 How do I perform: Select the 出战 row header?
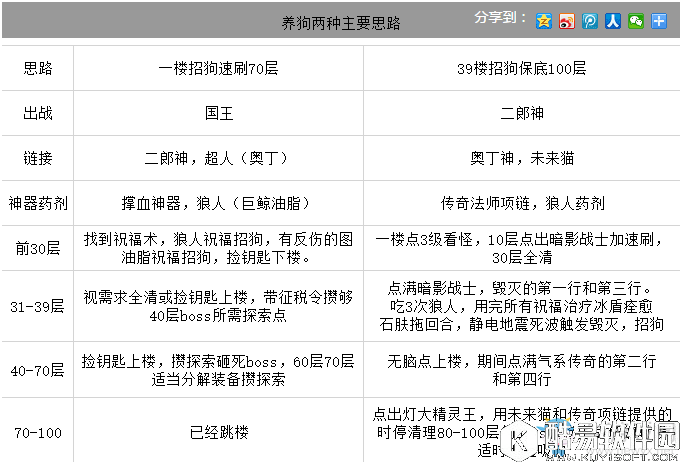tap(38, 113)
